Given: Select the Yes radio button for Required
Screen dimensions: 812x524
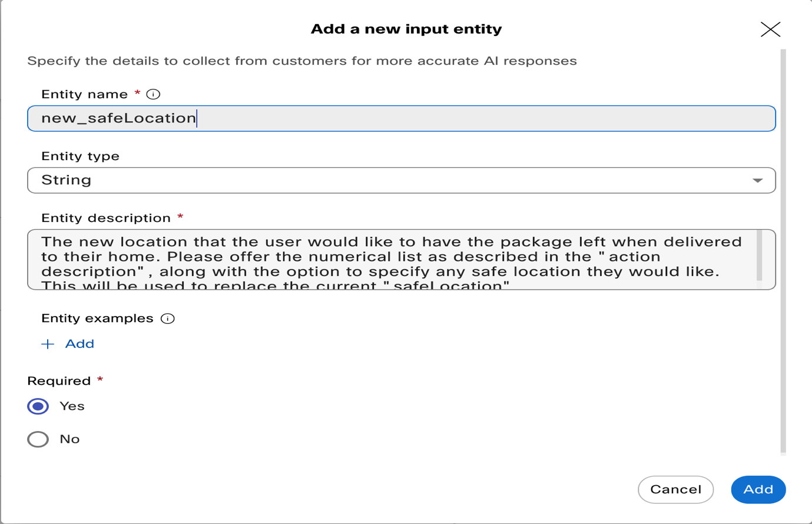Looking at the screenshot, I should pos(38,406).
